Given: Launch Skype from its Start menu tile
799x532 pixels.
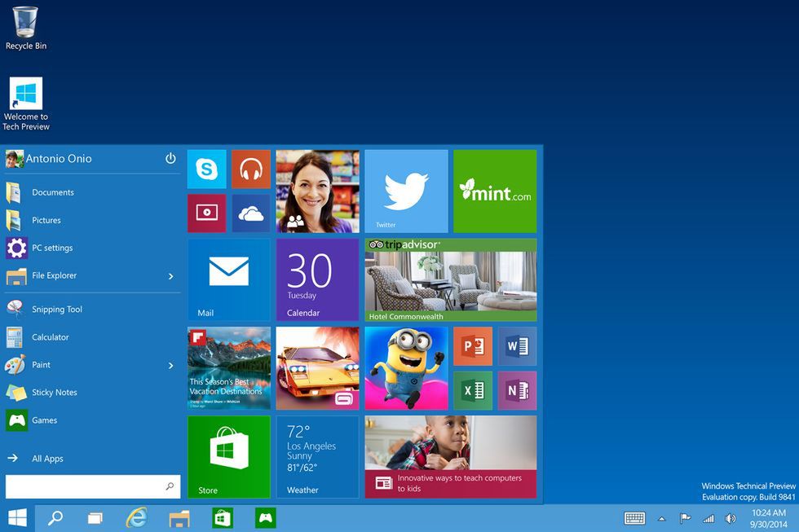Looking at the screenshot, I should tap(206, 170).
